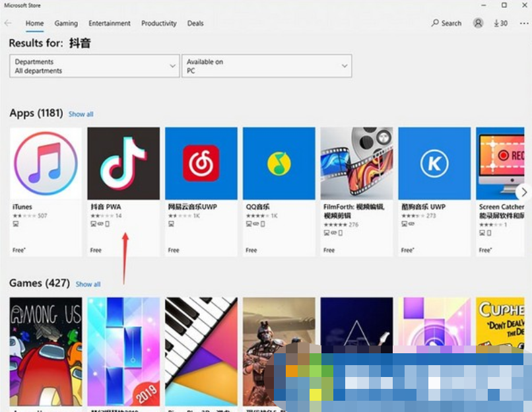Show all Apps results

(81, 114)
